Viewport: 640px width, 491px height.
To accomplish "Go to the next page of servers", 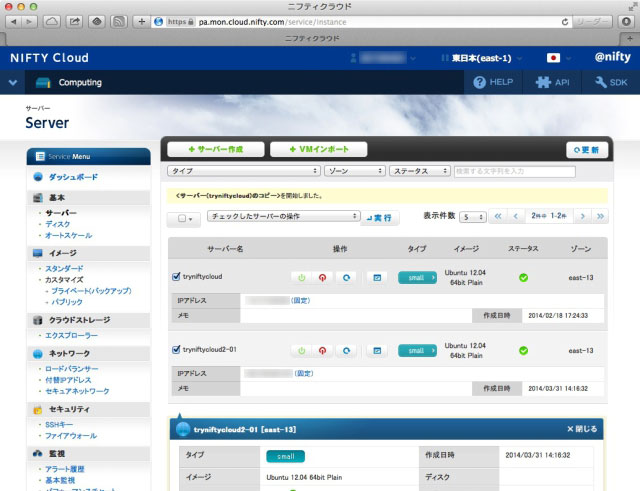I will pos(582,216).
